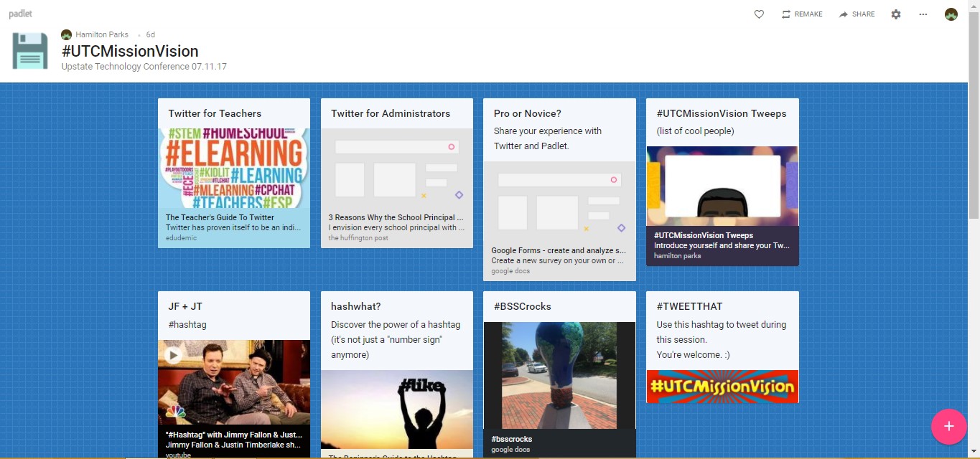Open the more options ellipsis menu
Viewport: 980px width, 459px height.
coord(923,14)
